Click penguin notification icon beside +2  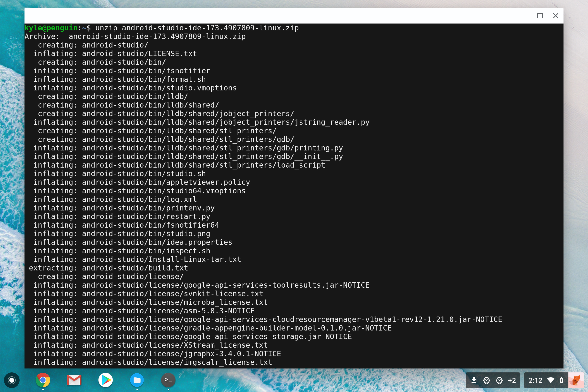tap(499, 380)
